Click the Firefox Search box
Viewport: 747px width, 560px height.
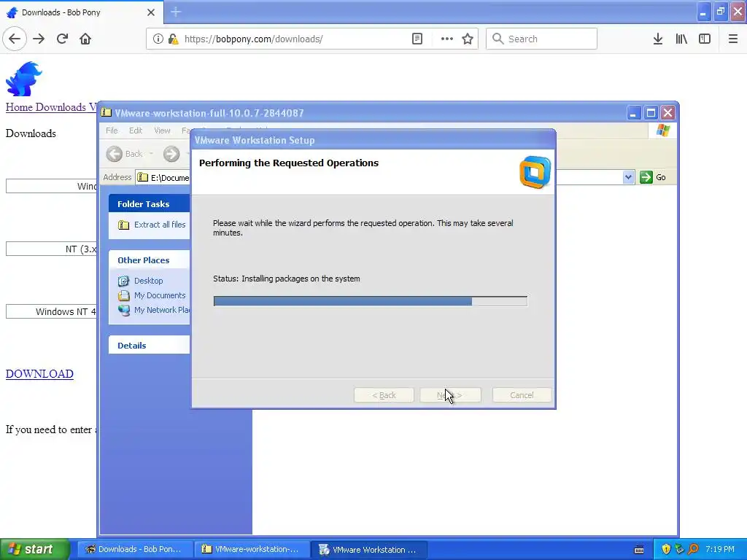[x=541, y=39]
